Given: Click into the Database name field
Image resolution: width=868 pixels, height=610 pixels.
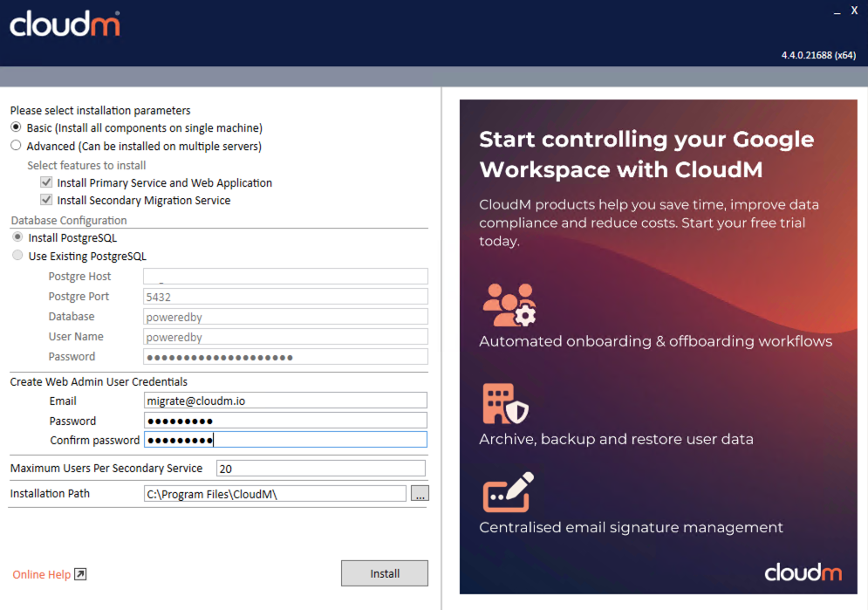Looking at the screenshot, I should pyautogui.click(x=285, y=317).
